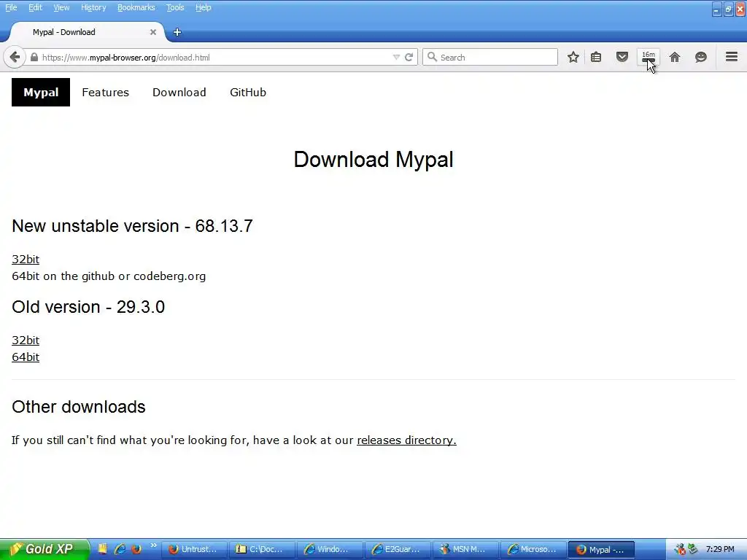Viewport: 747px width, 560px height.
Task: Open the Gold XP start button
Action: click(44, 549)
